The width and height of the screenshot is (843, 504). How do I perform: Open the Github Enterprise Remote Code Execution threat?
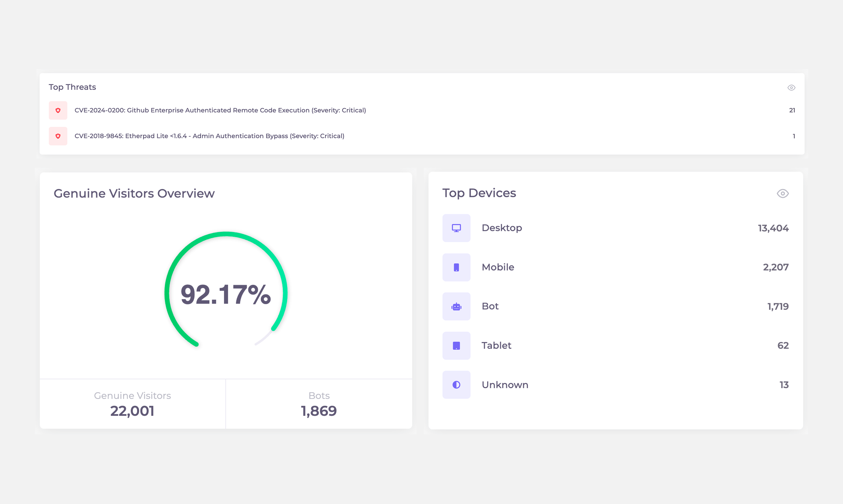click(220, 110)
